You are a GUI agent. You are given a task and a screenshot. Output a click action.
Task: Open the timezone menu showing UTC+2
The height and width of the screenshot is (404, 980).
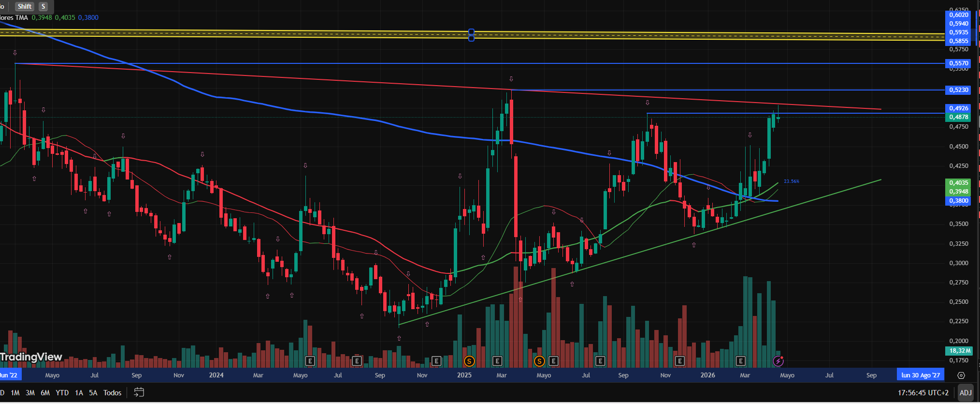pos(923,393)
